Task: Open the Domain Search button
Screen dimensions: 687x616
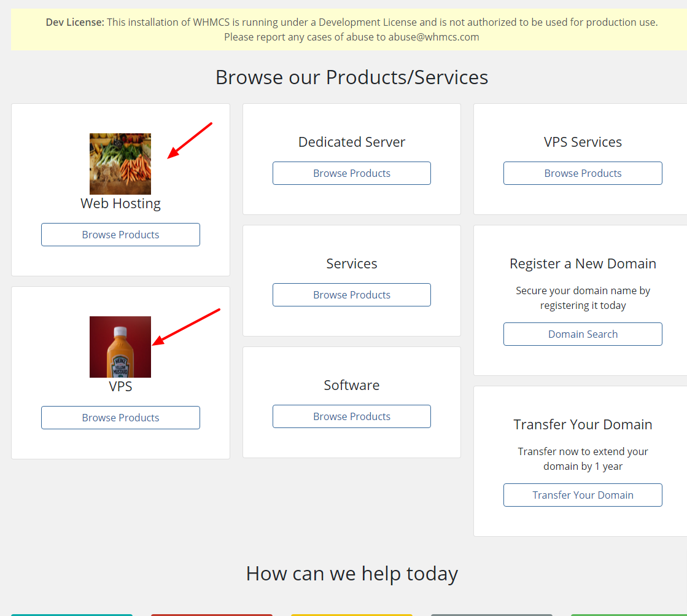Action: point(583,334)
